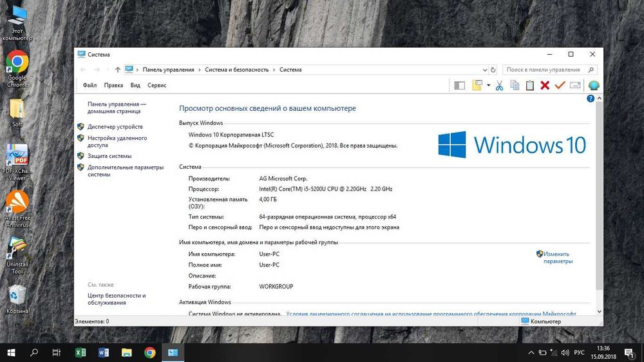Open Центр безопасности и обслуживания
The width and height of the screenshot is (644, 362).
click(117, 299)
